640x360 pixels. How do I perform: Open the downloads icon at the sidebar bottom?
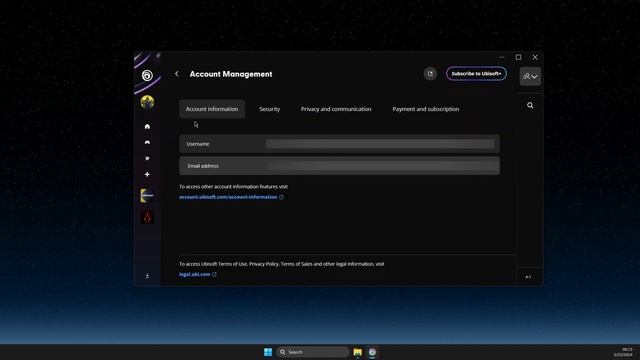coord(147,276)
